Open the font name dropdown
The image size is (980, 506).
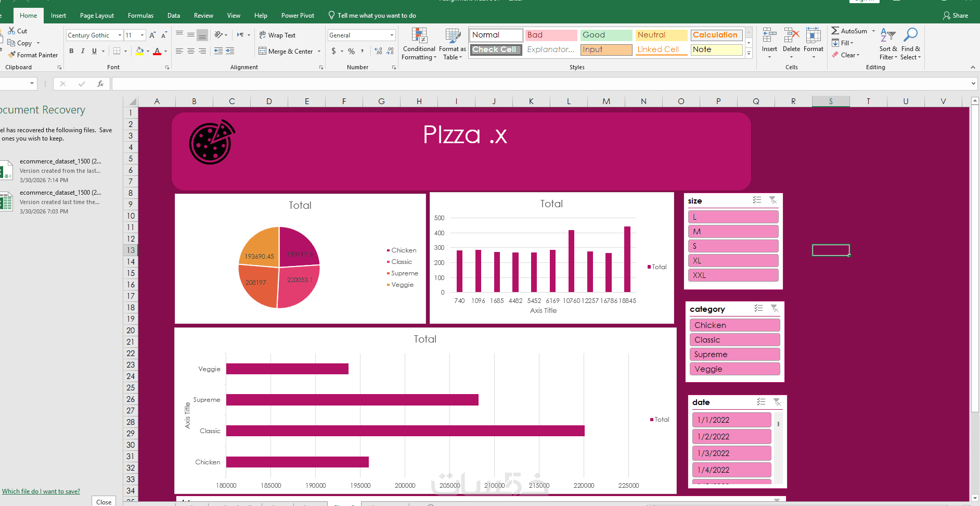tap(120, 35)
